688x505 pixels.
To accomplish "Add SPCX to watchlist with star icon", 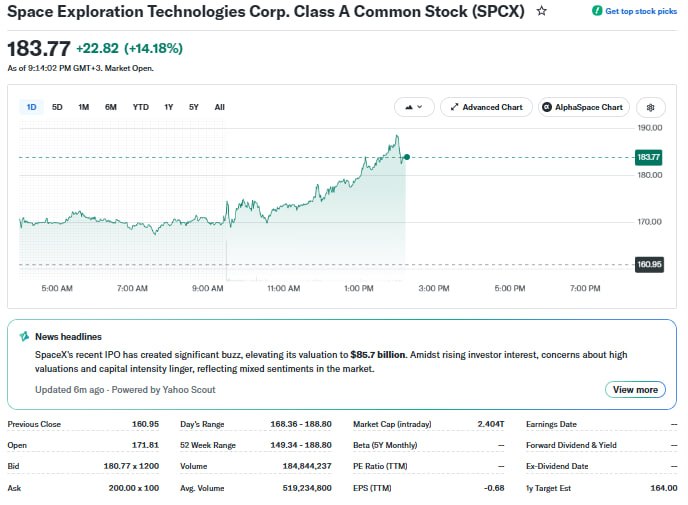I will click(x=541, y=11).
